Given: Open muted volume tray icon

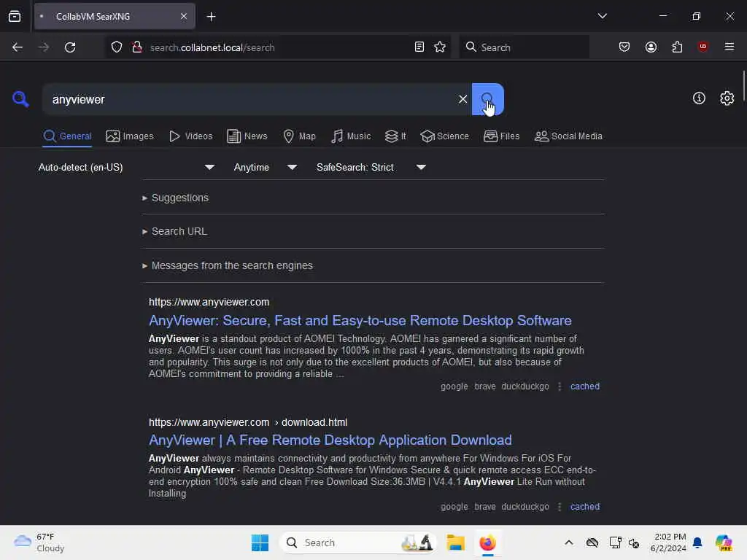Looking at the screenshot, I should [x=634, y=542].
